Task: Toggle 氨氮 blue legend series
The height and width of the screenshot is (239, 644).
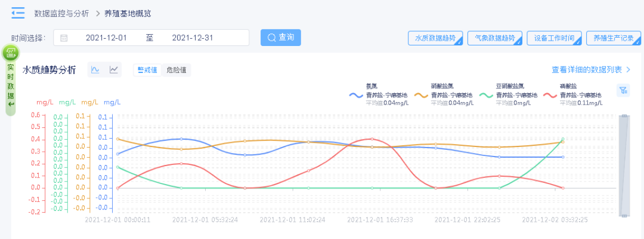Action: (378, 94)
